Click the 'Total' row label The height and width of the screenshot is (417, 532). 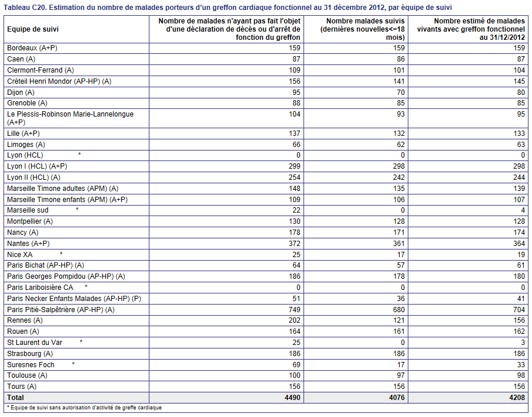(16, 397)
